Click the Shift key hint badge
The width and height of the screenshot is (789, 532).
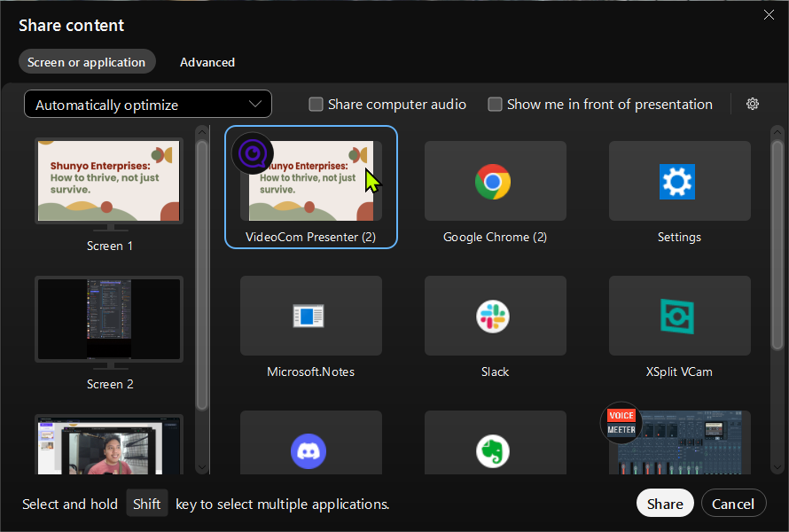pyautogui.click(x=146, y=504)
